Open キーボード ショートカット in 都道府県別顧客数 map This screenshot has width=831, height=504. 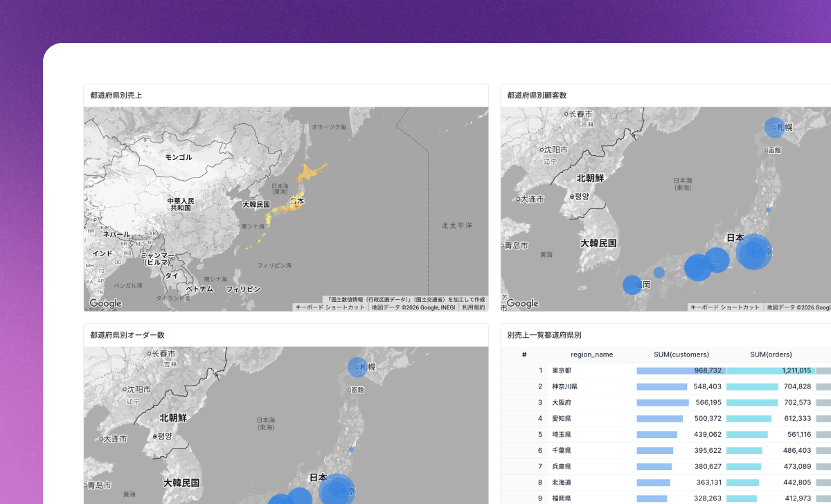pos(725,307)
